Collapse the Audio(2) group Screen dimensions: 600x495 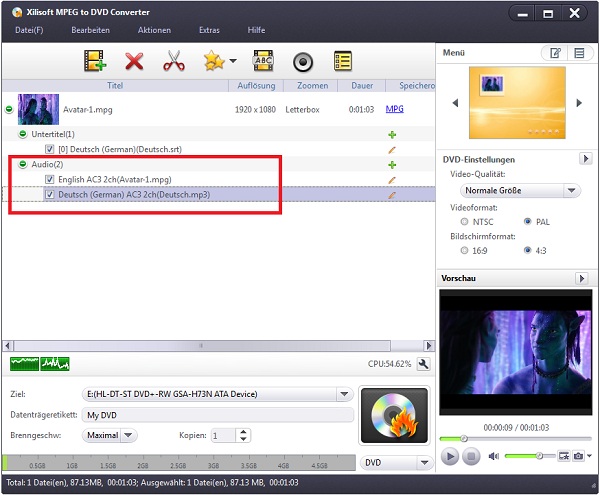(23, 164)
